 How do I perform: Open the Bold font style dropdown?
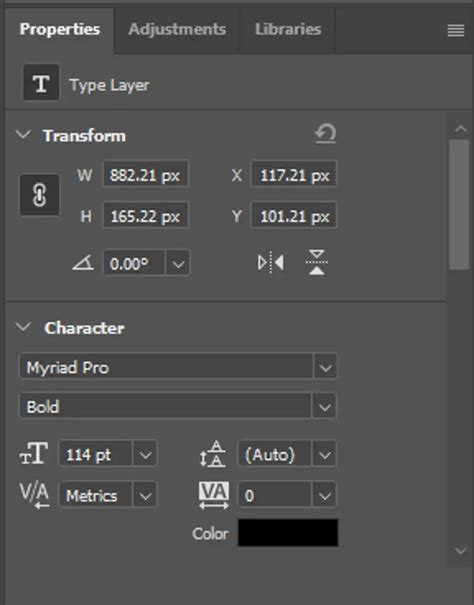pyautogui.click(x=325, y=407)
